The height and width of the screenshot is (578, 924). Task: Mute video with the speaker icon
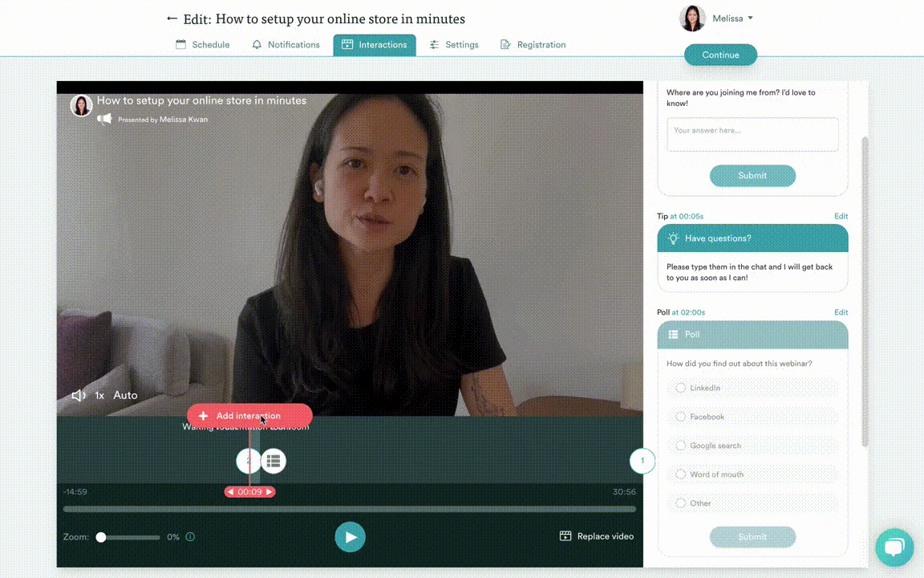point(79,396)
